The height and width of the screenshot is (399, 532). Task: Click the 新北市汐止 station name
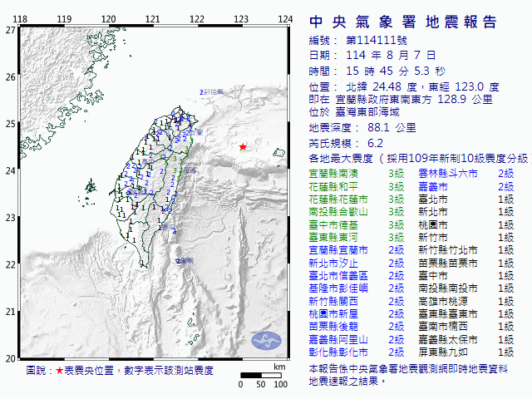pos(333,263)
